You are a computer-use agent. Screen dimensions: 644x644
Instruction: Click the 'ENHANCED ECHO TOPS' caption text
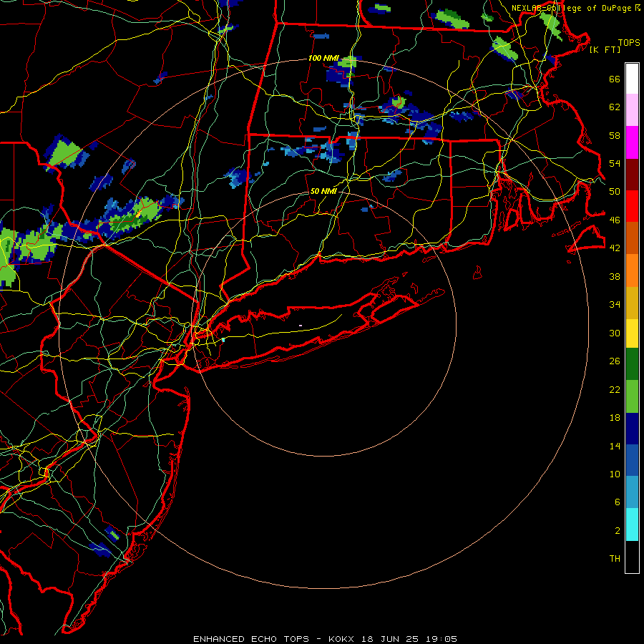(251, 639)
